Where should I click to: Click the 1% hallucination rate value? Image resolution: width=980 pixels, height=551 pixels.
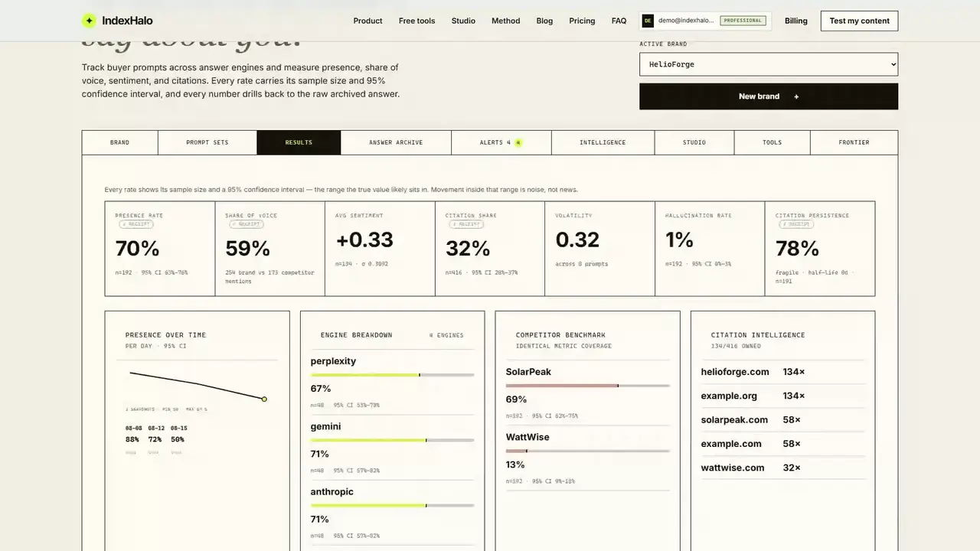coord(679,240)
